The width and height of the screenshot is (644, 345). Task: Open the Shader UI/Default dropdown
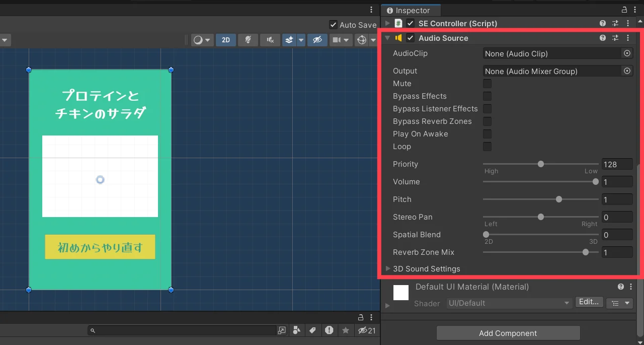click(510, 303)
